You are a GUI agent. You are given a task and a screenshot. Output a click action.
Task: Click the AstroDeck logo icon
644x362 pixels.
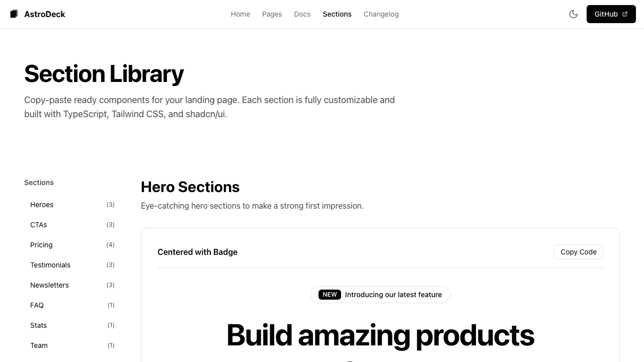click(x=14, y=14)
